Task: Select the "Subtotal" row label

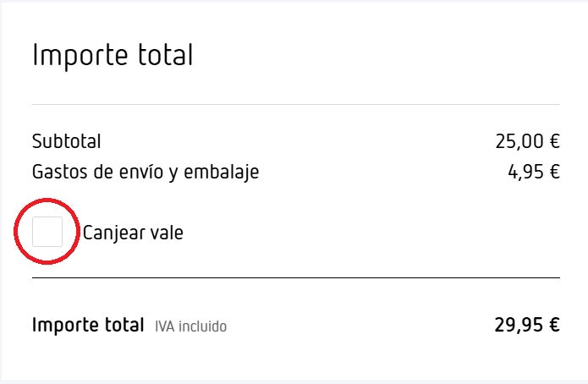Action: click(x=66, y=141)
